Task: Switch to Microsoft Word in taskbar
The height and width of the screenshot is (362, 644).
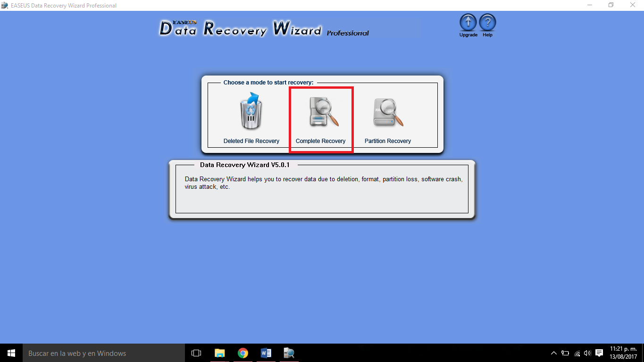Action: [x=266, y=353]
